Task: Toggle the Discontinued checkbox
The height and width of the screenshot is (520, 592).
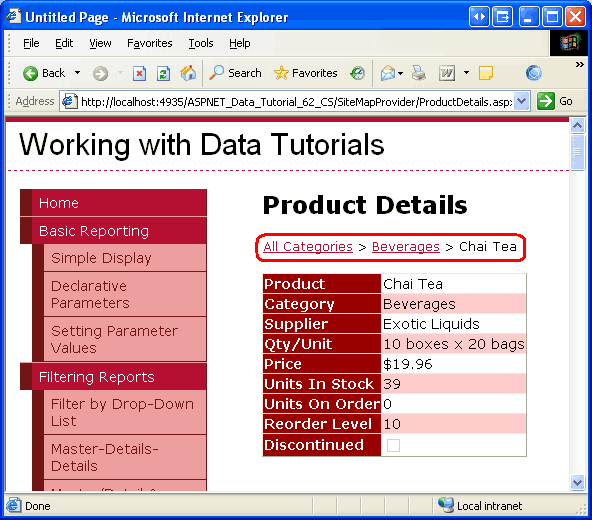Action: (x=393, y=445)
